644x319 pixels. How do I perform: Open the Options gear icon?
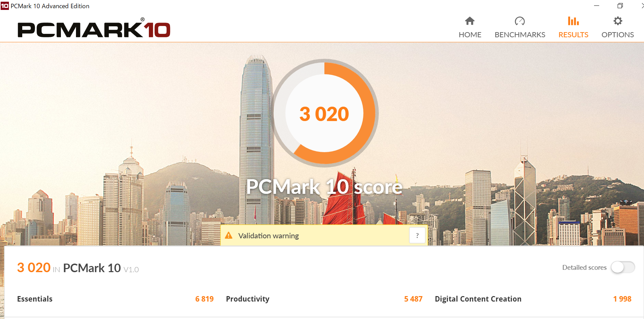618,21
